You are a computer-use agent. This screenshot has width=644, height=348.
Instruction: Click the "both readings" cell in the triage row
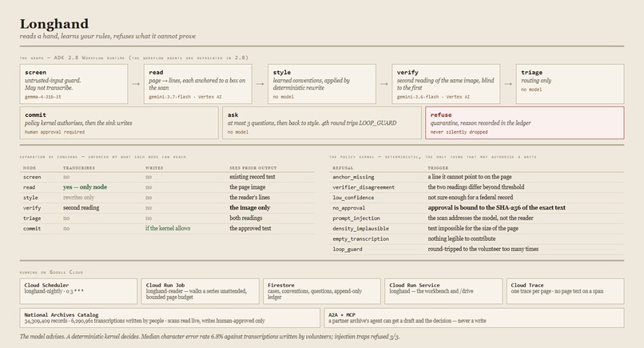tap(245, 218)
